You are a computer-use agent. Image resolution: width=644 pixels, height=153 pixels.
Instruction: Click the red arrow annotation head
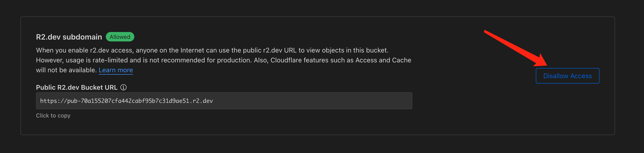click(x=541, y=61)
